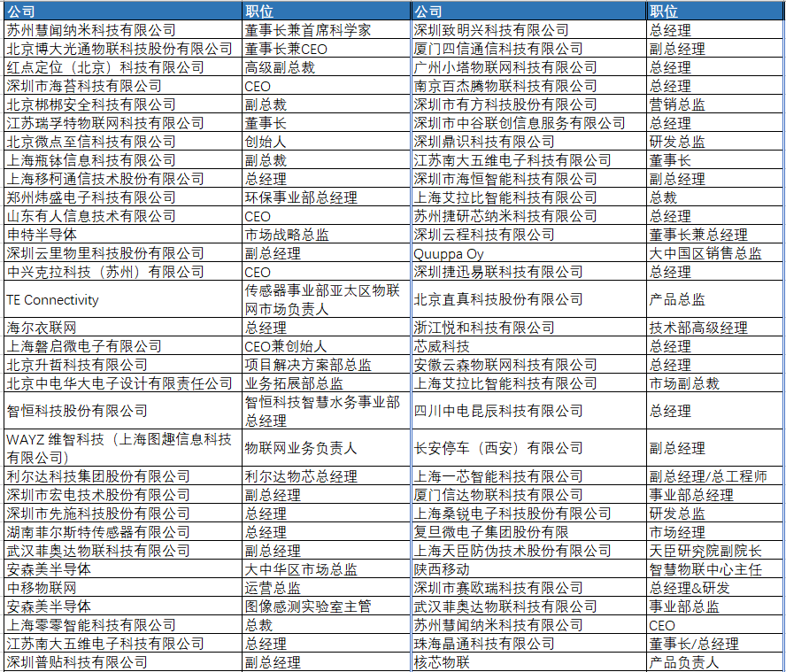
Task: Click 山东有人信息技术有限公司
Action: click(x=122, y=216)
